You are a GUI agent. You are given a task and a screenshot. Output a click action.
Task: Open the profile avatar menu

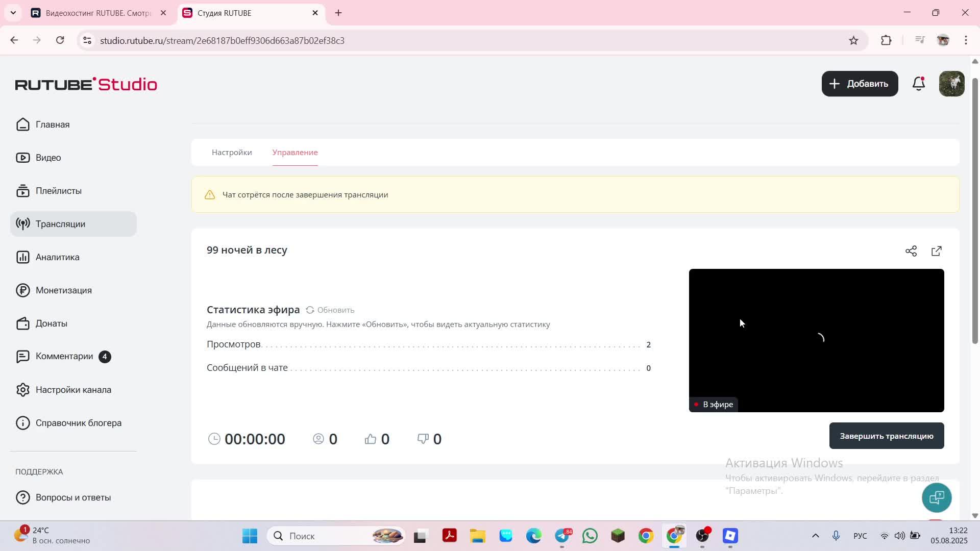click(x=951, y=84)
